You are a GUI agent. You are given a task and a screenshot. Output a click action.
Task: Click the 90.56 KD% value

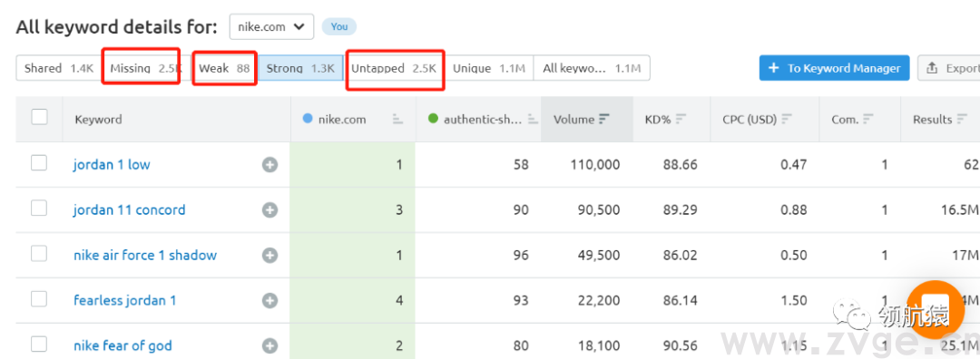click(x=680, y=346)
